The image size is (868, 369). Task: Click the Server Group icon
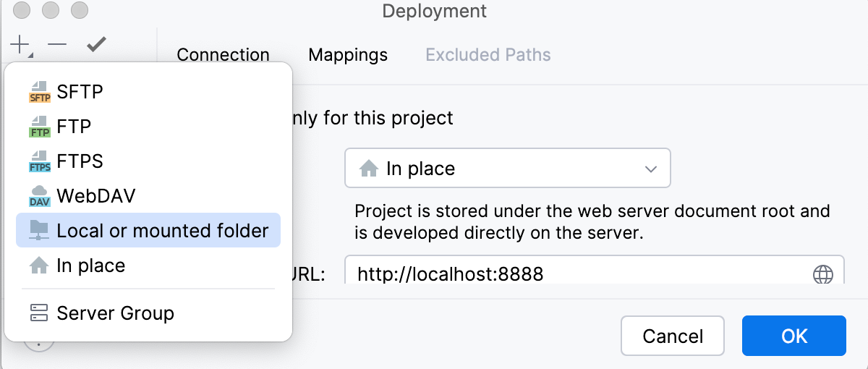click(39, 313)
